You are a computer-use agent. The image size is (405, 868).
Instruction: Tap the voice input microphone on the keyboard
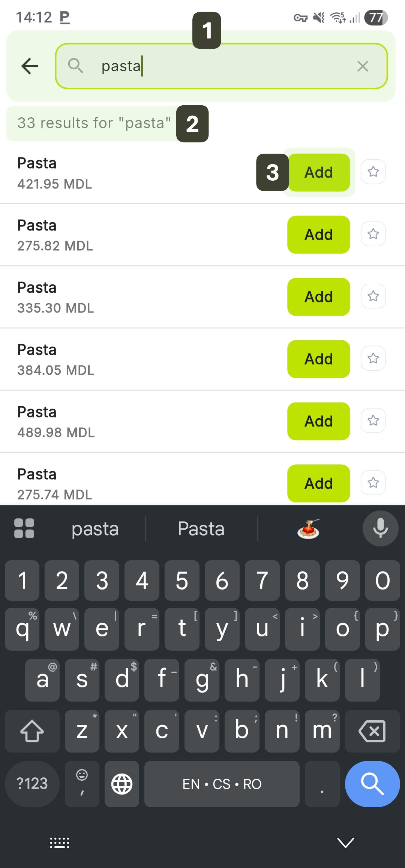(x=380, y=528)
